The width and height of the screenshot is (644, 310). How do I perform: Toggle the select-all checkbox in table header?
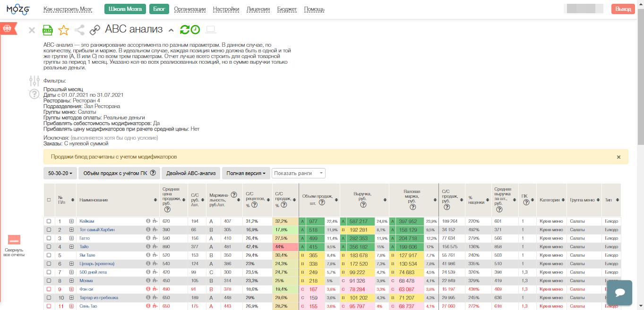[49, 200]
